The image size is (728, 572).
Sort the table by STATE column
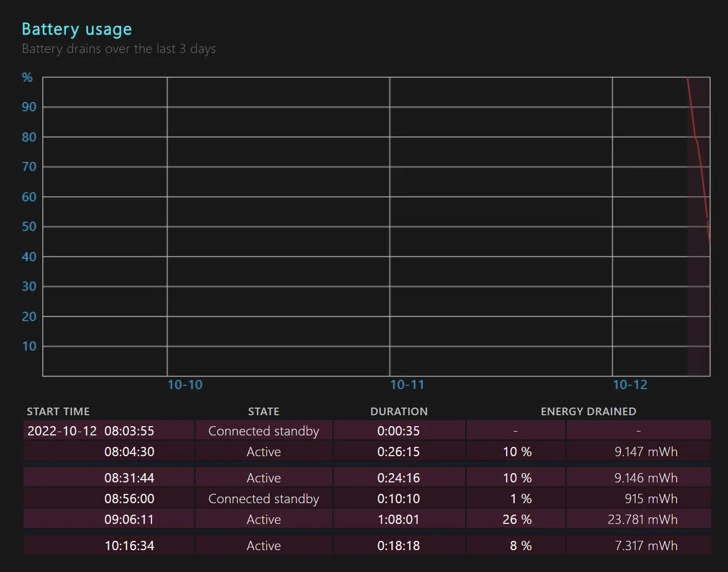coord(263,411)
